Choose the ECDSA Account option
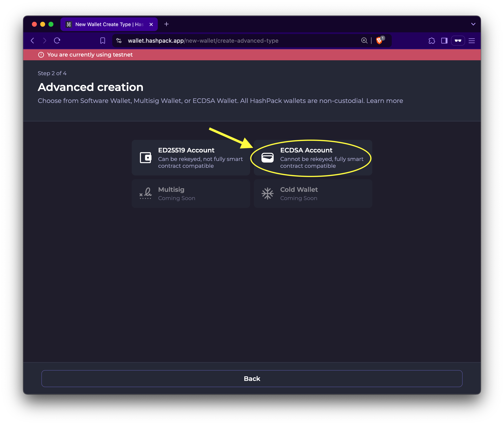The image size is (504, 425). click(313, 158)
